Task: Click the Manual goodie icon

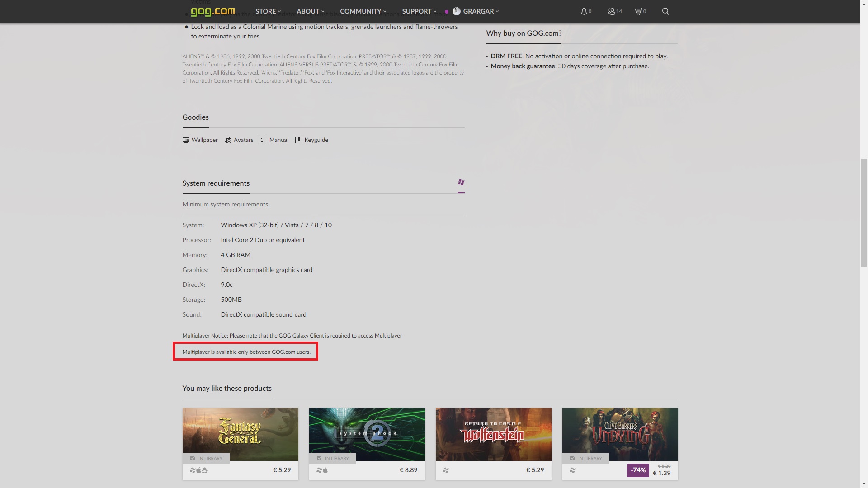Action: pos(263,140)
